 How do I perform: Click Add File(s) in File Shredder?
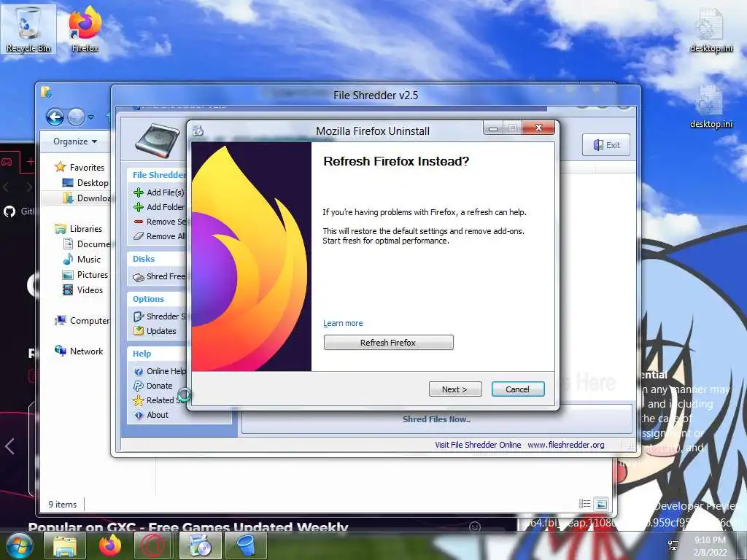159,192
